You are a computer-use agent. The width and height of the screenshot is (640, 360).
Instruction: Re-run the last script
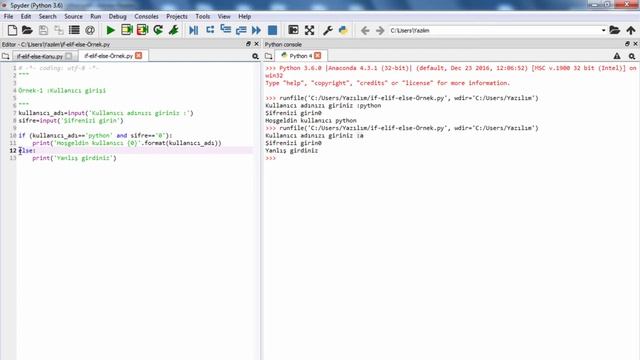(x=158, y=30)
